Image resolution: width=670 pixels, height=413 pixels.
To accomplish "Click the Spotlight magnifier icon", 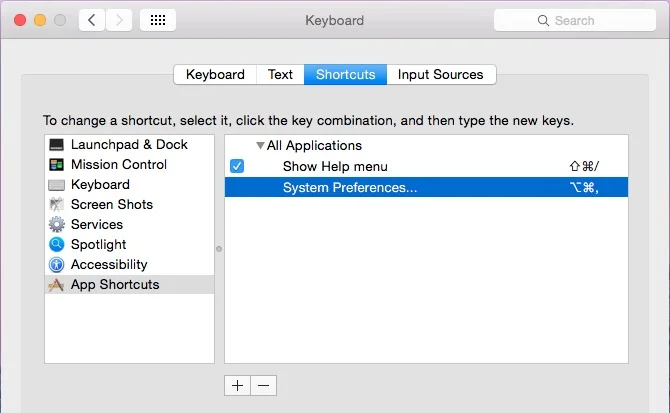I will tap(56, 244).
